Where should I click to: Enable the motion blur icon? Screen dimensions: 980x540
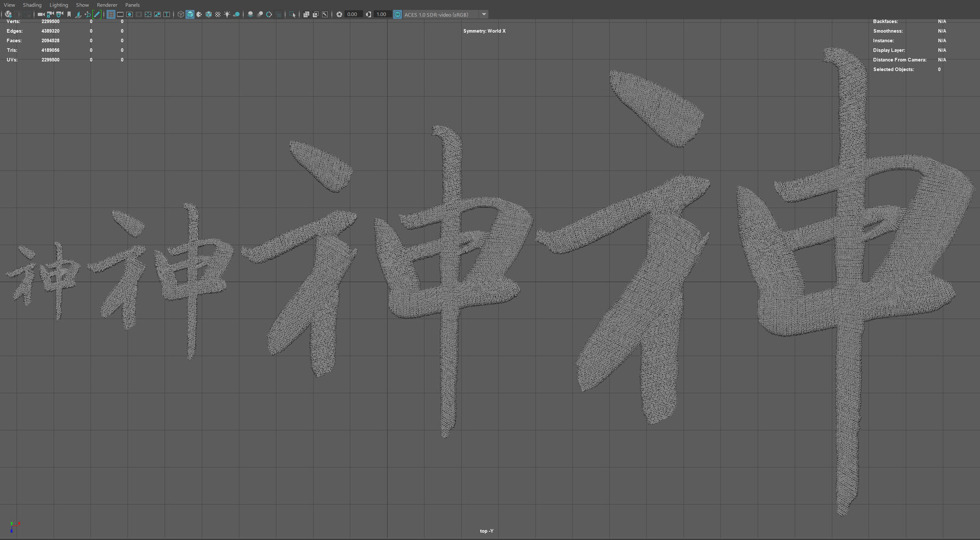(x=259, y=14)
